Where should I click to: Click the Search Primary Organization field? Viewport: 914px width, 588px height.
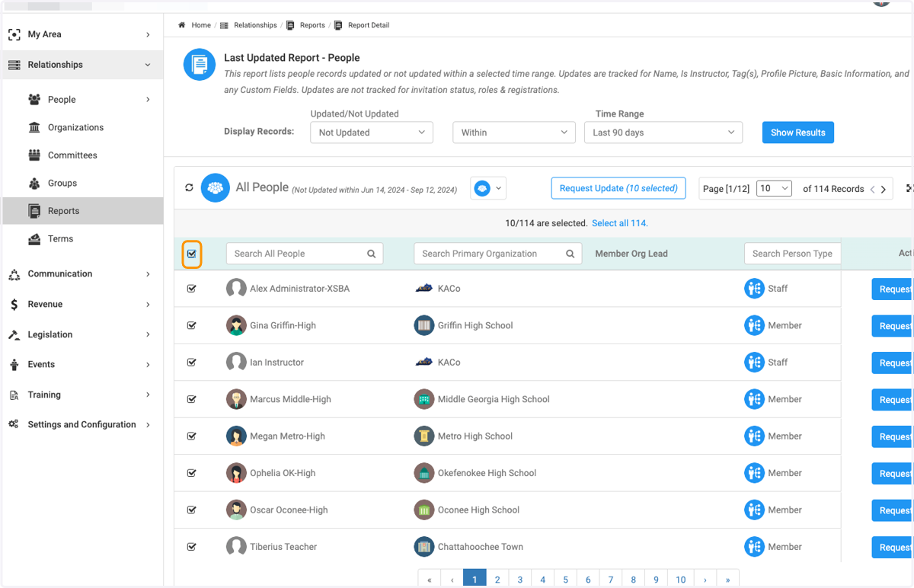pyautogui.click(x=498, y=254)
